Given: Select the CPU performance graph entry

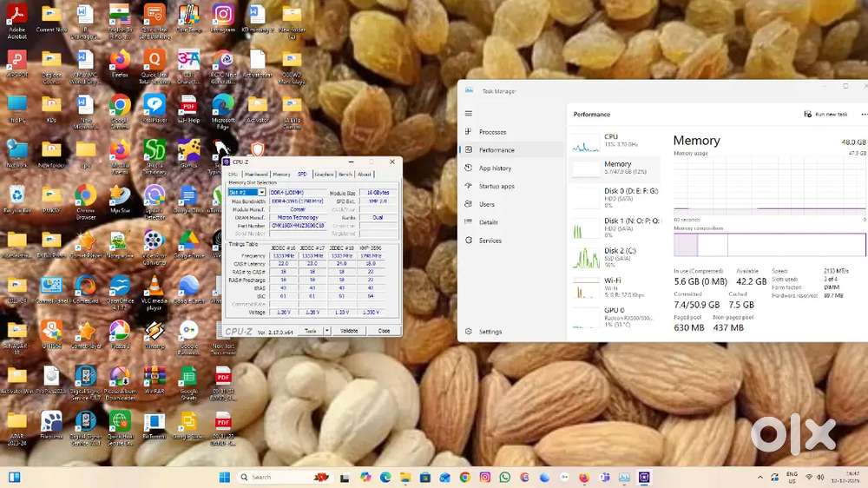Looking at the screenshot, I should 612,140.
